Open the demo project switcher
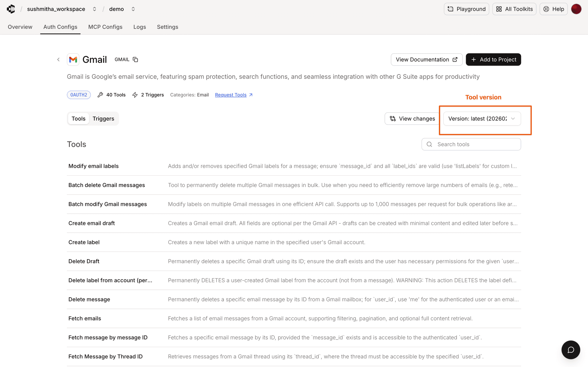The image size is (588, 367). 133,9
